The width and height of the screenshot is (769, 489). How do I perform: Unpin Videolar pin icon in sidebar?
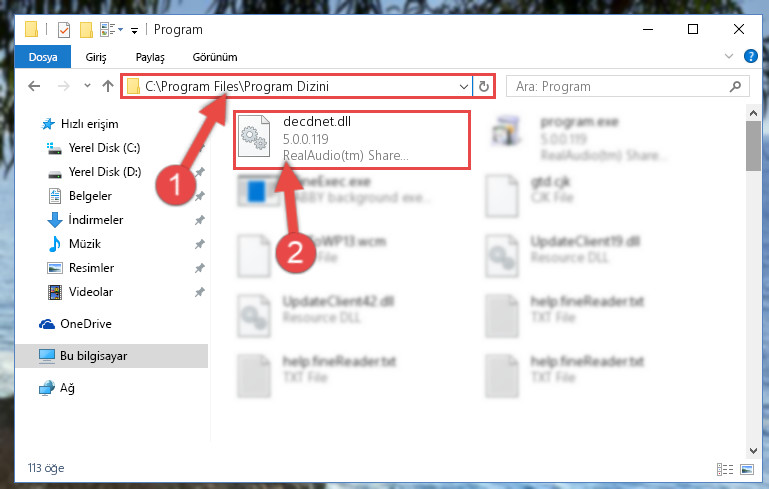(200, 292)
